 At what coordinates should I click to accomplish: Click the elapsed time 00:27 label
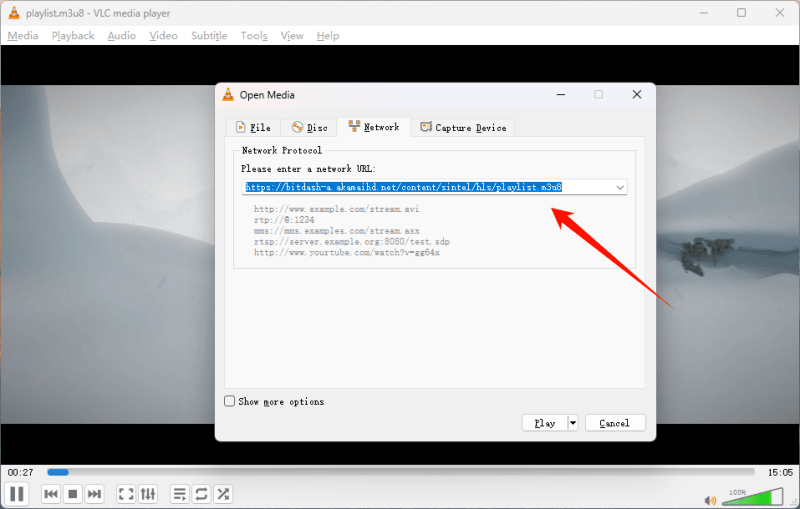20,472
